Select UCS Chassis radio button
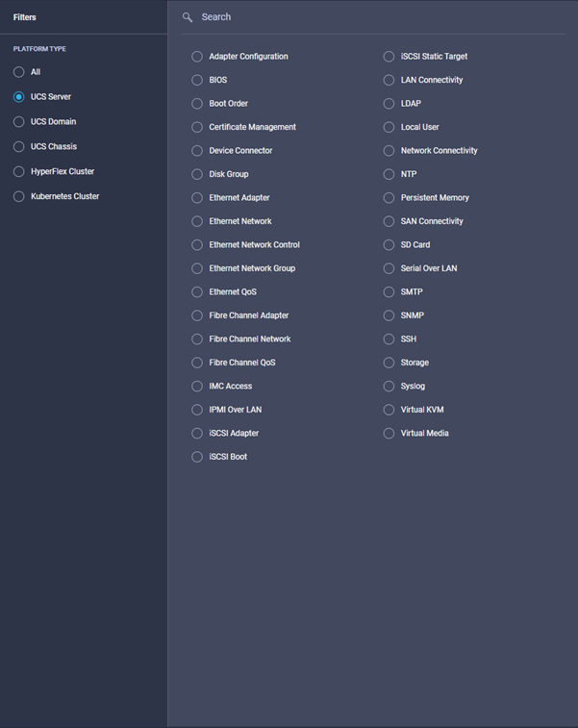 pos(19,147)
